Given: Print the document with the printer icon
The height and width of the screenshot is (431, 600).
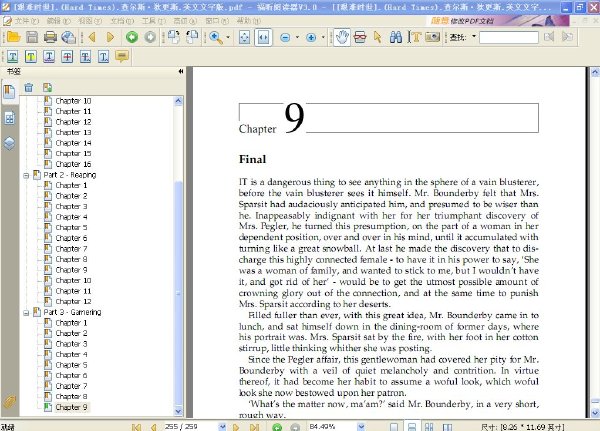Looking at the screenshot, I should [x=50, y=37].
